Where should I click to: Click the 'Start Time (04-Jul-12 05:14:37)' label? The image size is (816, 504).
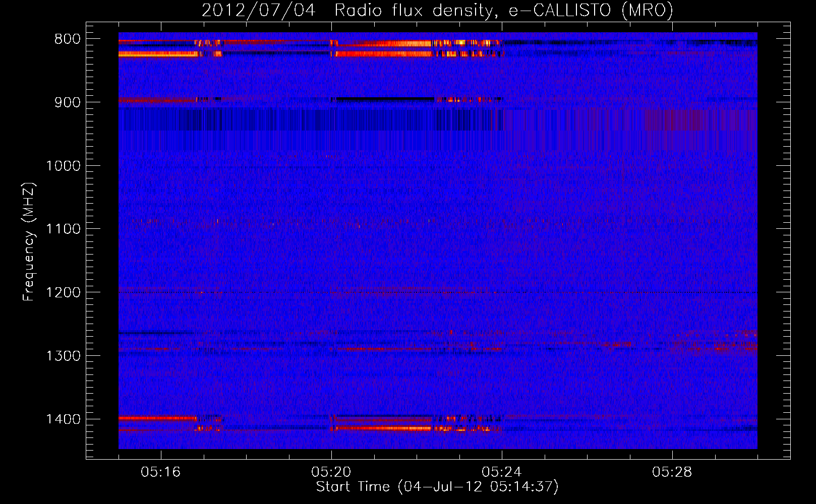[x=437, y=487]
